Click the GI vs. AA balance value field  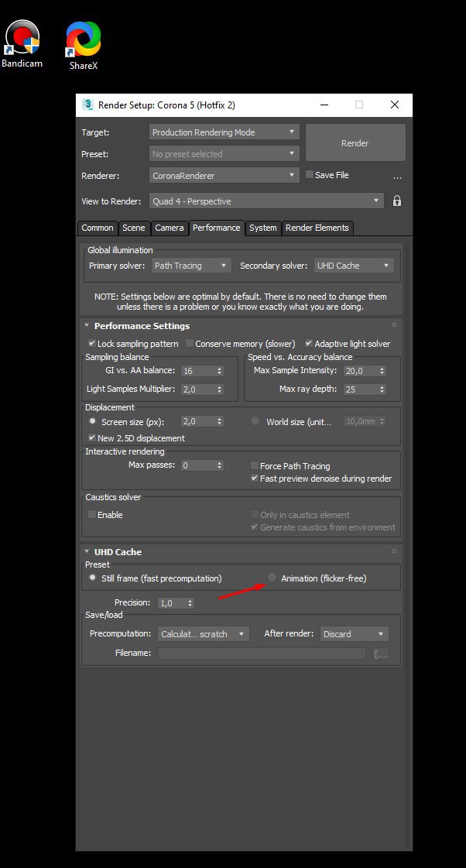[198, 371]
